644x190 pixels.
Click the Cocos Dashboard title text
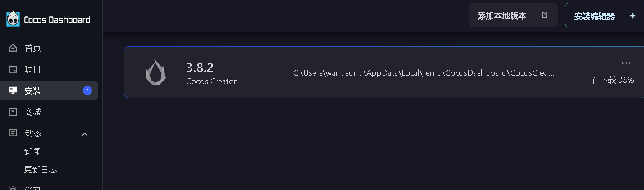tap(57, 20)
